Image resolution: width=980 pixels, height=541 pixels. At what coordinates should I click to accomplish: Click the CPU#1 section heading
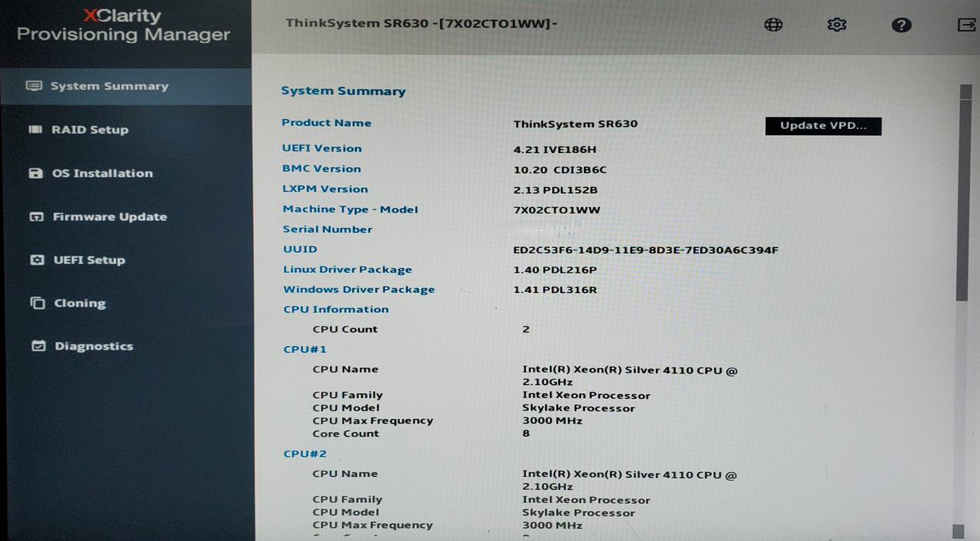click(x=305, y=349)
